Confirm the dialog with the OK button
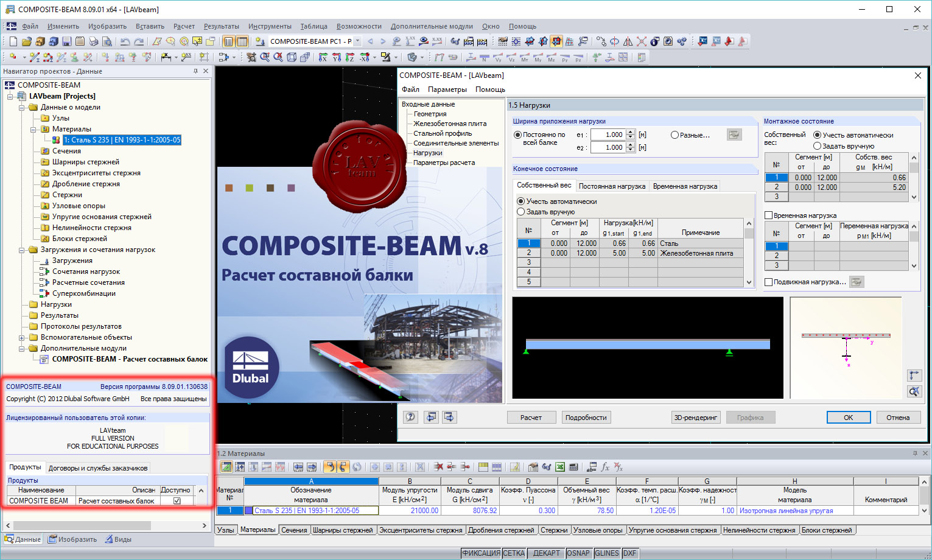This screenshot has height=560, width=932. coord(848,418)
